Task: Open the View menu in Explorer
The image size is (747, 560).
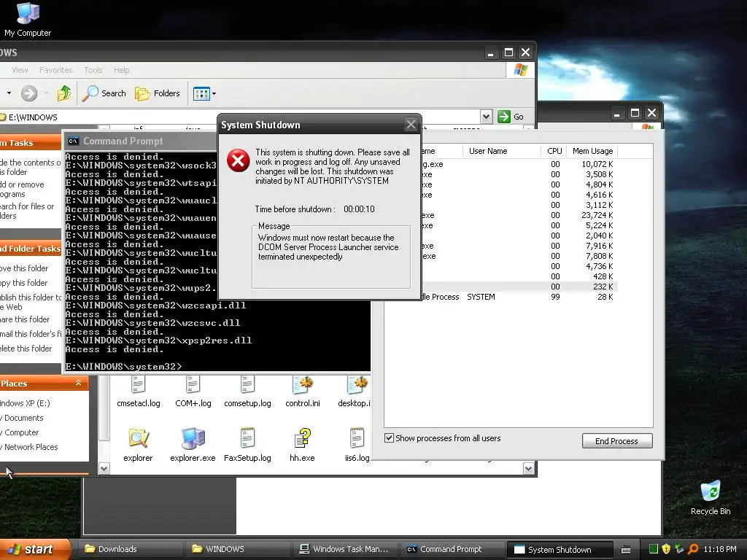Action: coord(20,70)
